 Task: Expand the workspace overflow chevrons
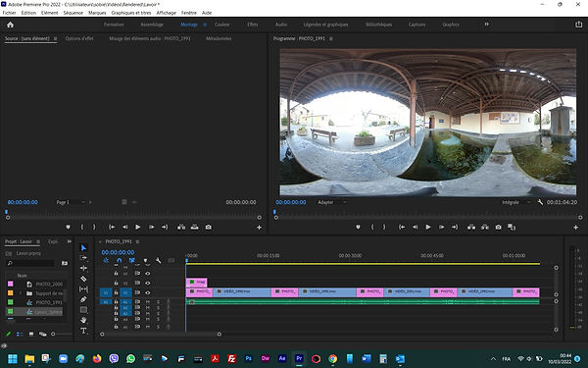coord(486,24)
